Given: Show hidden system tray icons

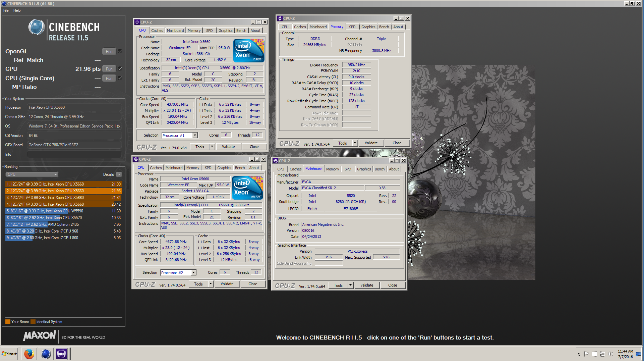Looking at the screenshot, I should (x=579, y=354).
